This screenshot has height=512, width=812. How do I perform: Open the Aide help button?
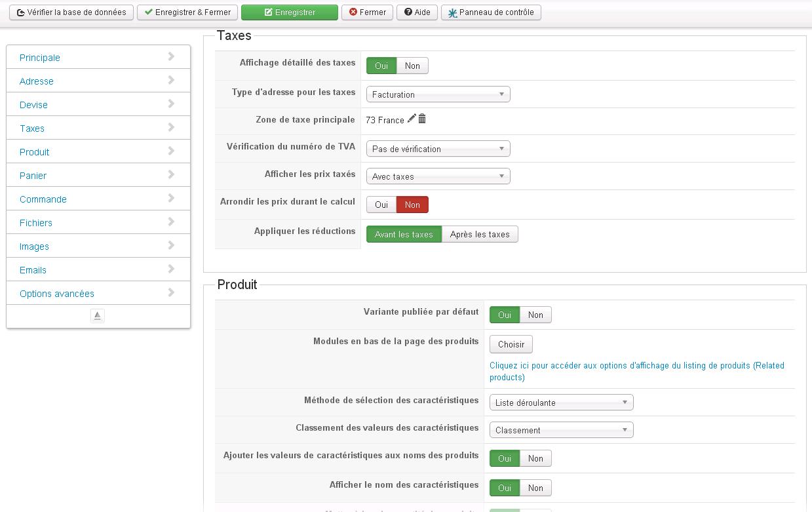417,12
